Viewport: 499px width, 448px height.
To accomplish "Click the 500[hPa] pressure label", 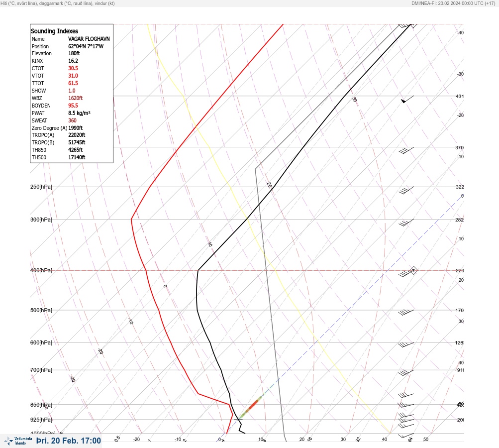I will (x=41, y=310).
